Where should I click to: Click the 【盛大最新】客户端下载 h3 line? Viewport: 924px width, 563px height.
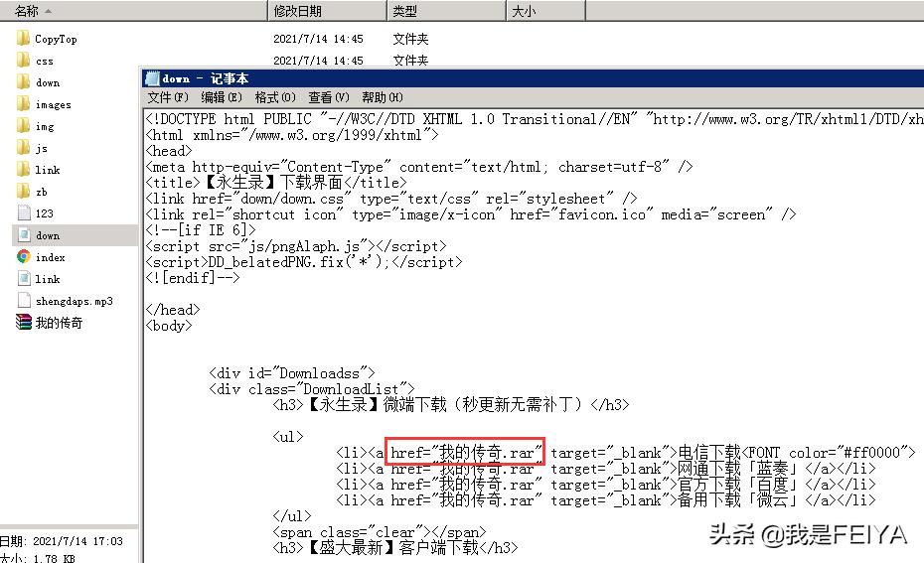[x=395, y=548]
